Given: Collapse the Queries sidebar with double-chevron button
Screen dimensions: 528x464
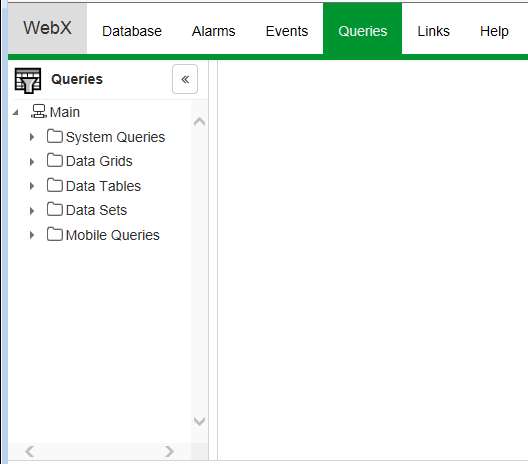Looking at the screenshot, I should (185, 79).
